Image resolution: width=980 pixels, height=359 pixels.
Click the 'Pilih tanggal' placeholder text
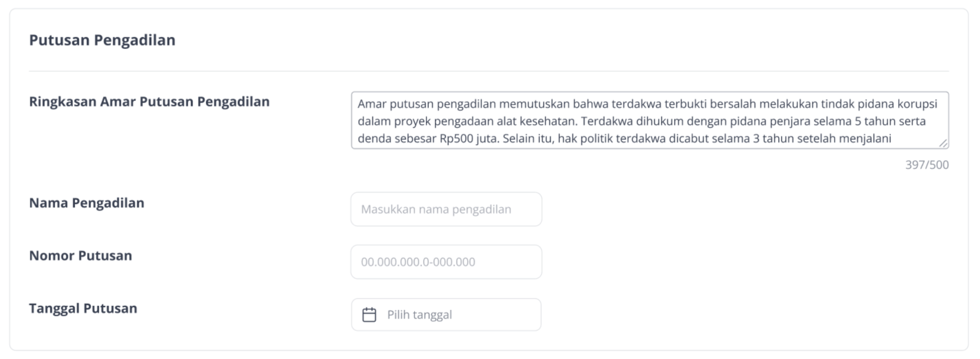click(x=419, y=315)
